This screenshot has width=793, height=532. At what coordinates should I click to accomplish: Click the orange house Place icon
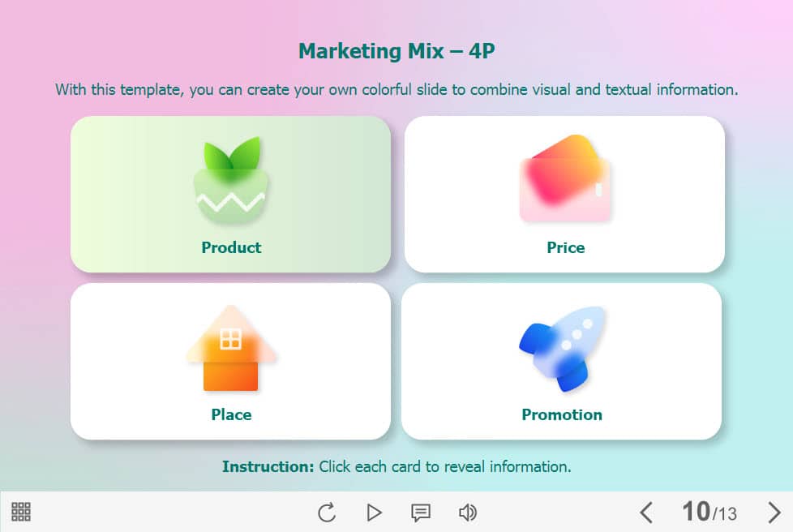pos(231,349)
